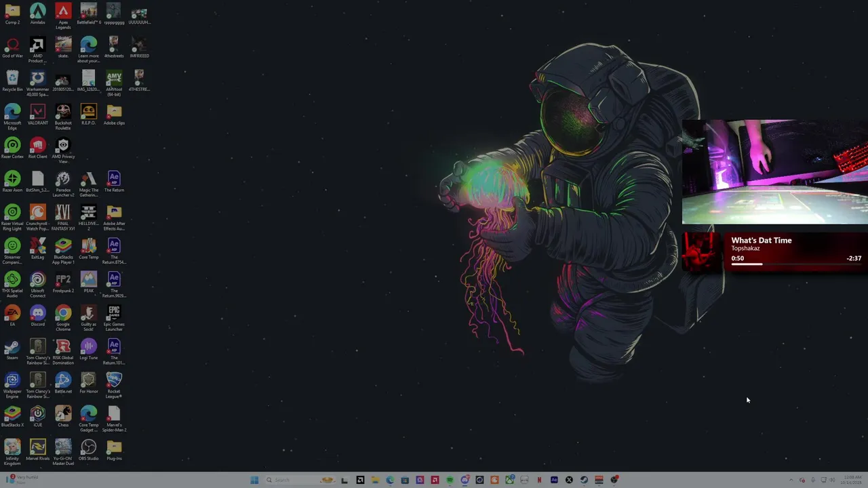This screenshot has width=868, height=488.
Task: Select the THX Spatial Audio icon
Action: [x=12, y=285]
